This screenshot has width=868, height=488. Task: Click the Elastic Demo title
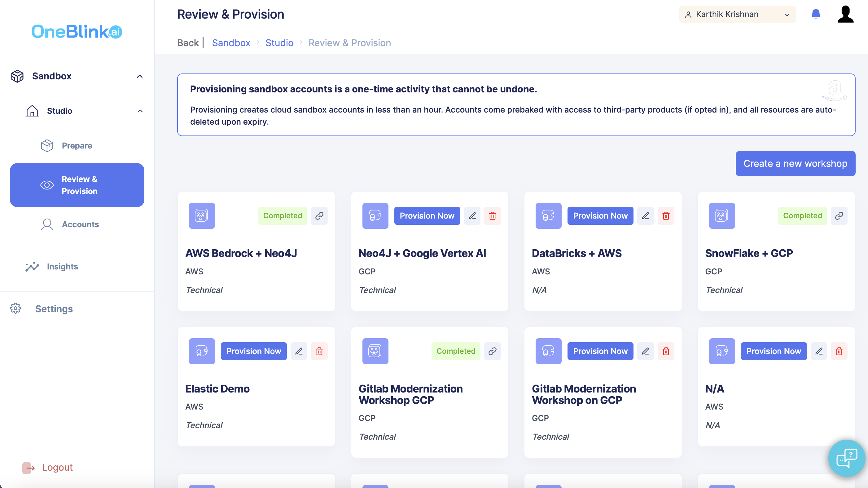[217, 388]
